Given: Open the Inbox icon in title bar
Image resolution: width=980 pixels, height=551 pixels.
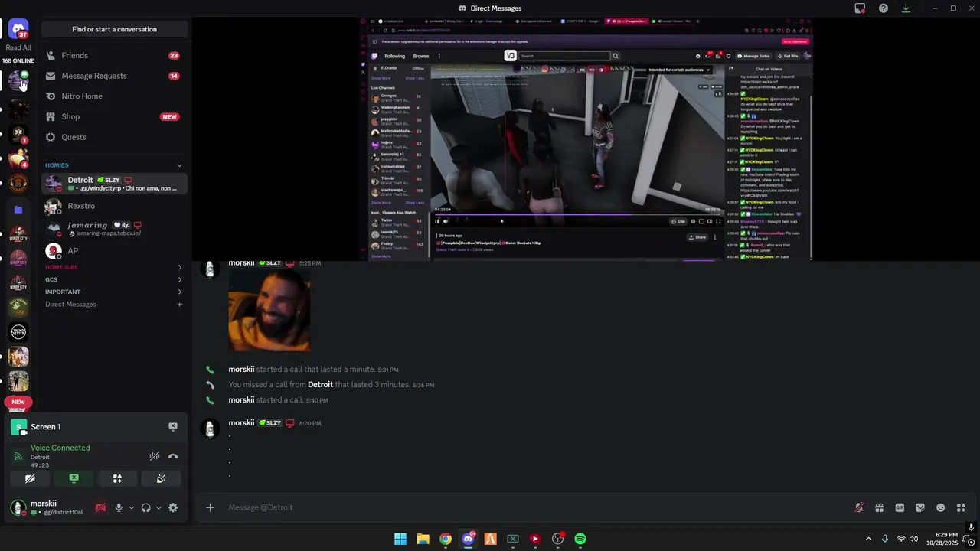Looking at the screenshot, I should (860, 8).
